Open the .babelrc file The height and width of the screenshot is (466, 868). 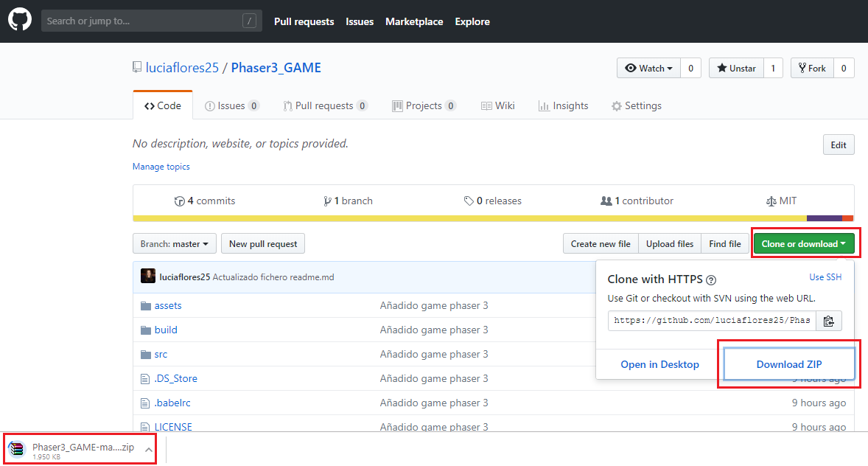click(172, 403)
